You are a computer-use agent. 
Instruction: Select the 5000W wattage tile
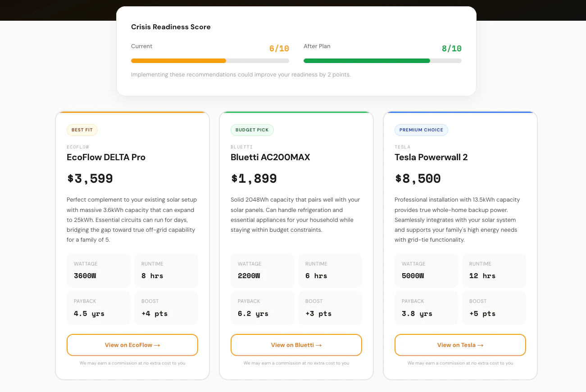[427, 270]
